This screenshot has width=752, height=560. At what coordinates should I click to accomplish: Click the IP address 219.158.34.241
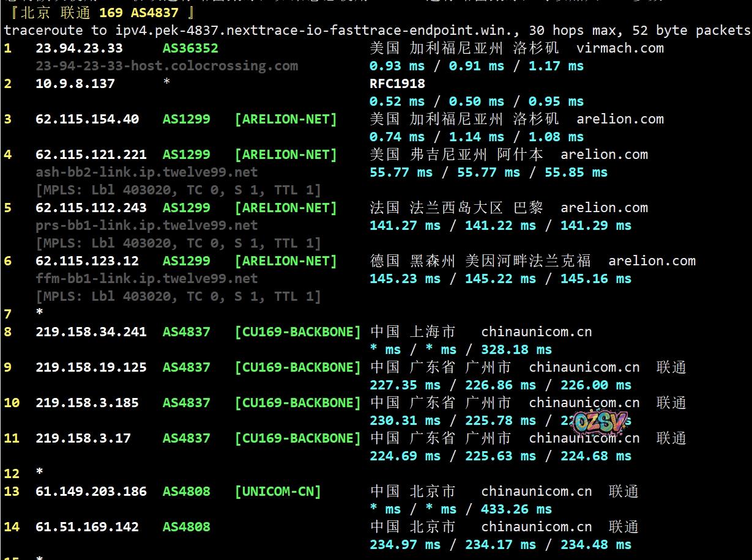[x=91, y=332]
